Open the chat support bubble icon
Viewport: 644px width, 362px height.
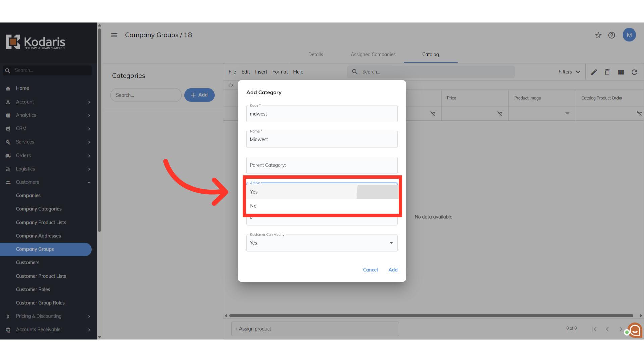(635, 330)
